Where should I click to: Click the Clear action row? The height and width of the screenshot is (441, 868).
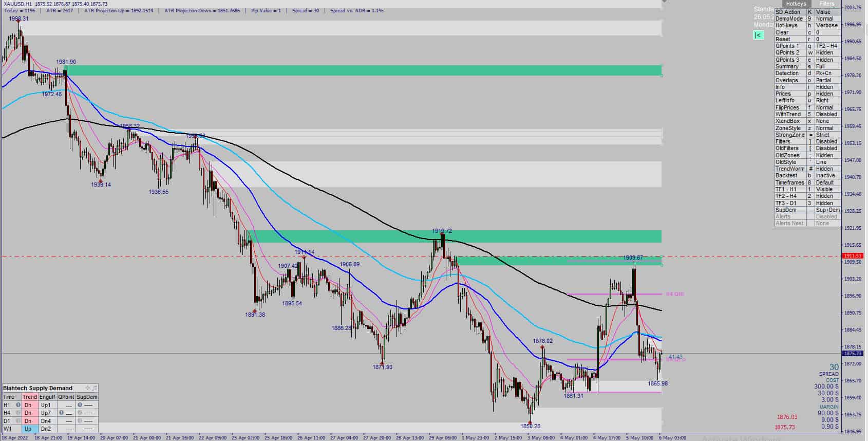[x=808, y=32]
